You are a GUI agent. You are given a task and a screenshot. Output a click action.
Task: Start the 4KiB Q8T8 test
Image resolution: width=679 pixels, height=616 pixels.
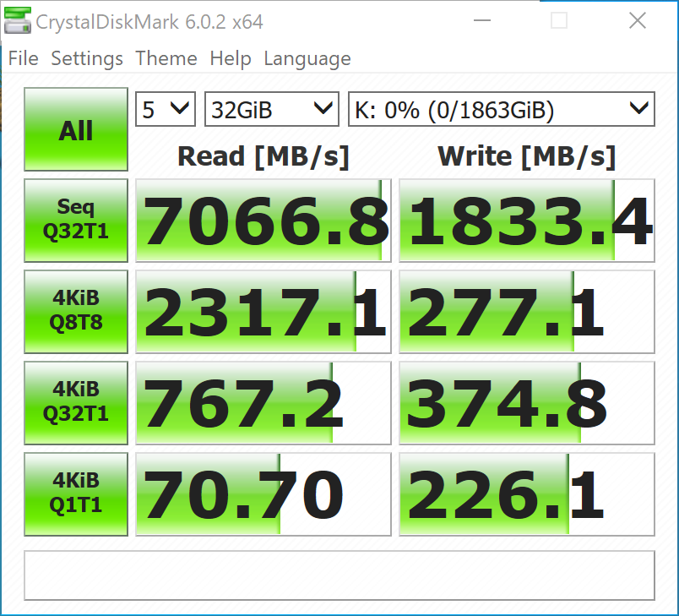tap(76, 312)
